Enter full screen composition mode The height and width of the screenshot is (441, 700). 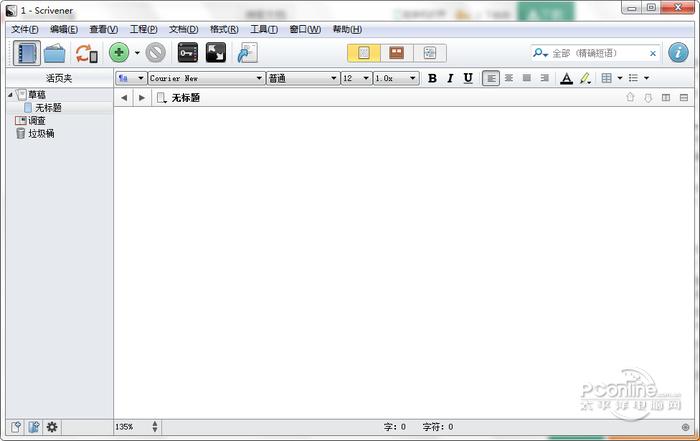[x=216, y=53]
